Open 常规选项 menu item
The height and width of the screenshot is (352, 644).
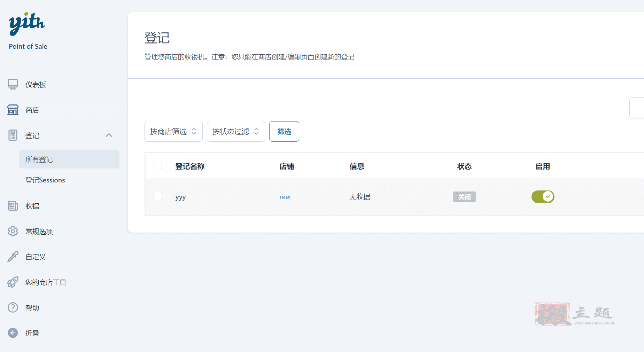(39, 232)
